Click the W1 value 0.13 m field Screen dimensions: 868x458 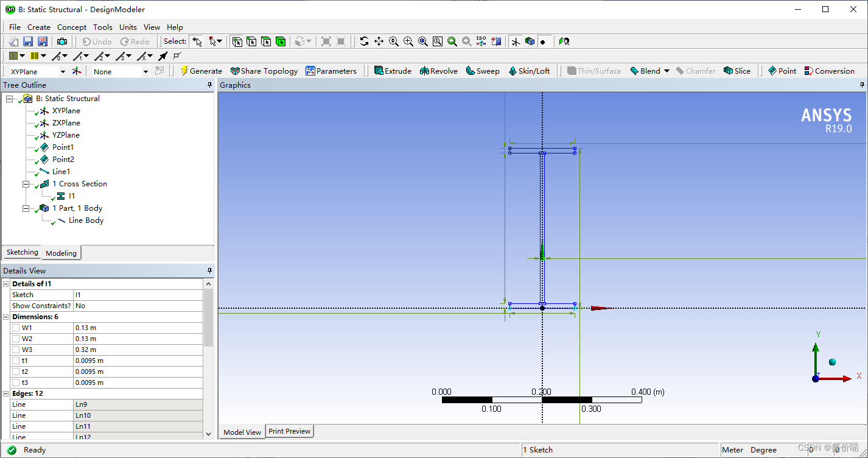click(138, 328)
